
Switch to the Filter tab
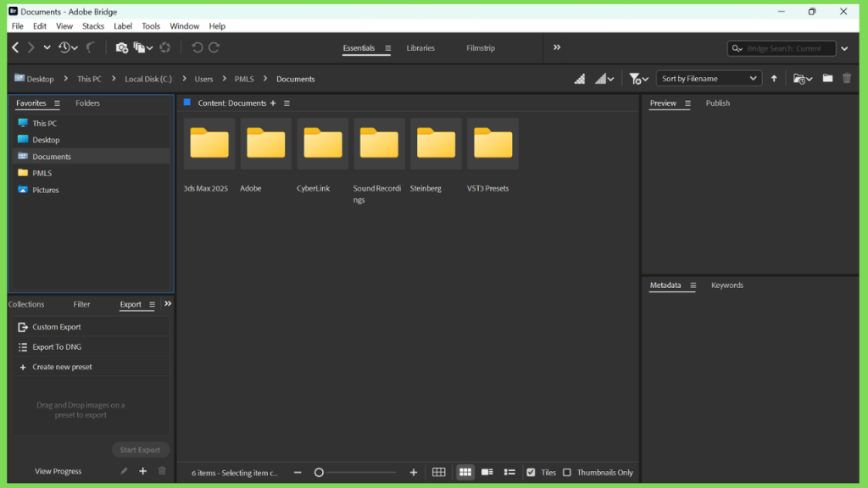point(81,304)
